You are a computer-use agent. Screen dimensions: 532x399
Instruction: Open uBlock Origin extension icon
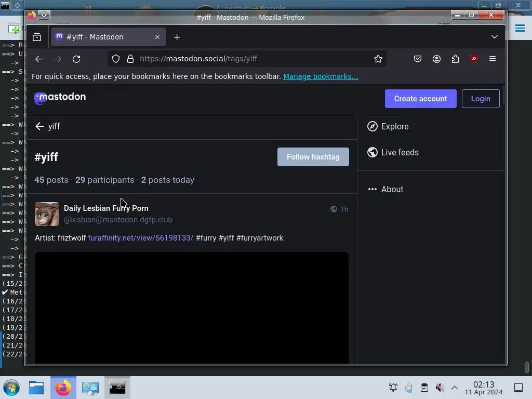tap(474, 59)
